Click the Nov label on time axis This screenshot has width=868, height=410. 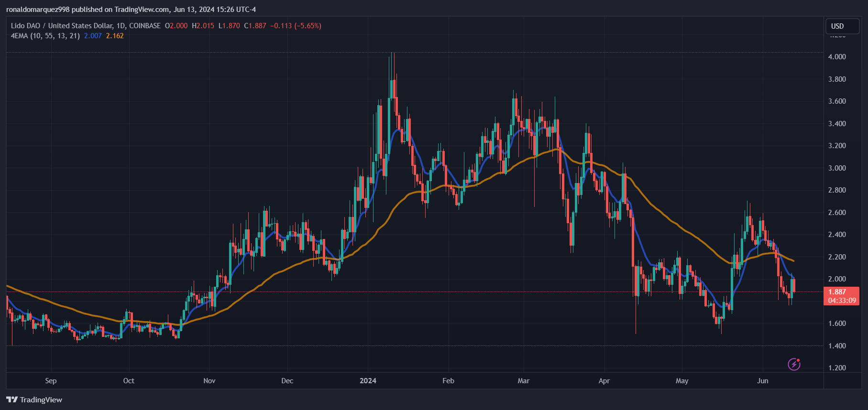pos(209,381)
